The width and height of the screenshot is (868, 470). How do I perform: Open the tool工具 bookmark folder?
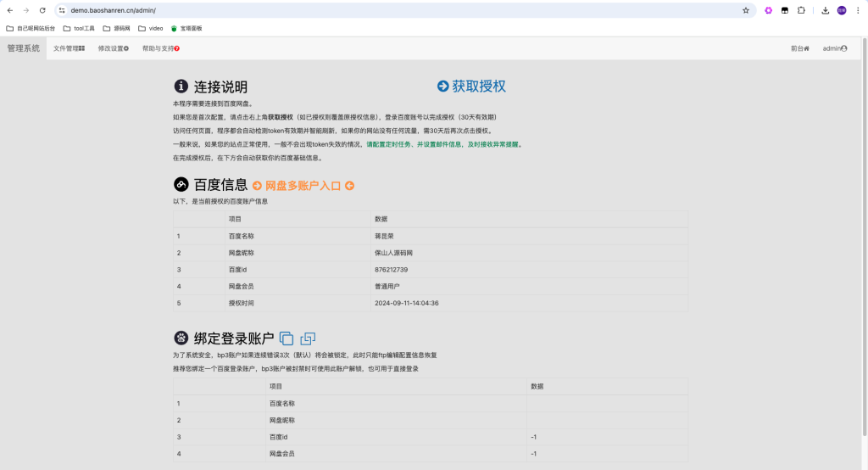[x=79, y=28]
